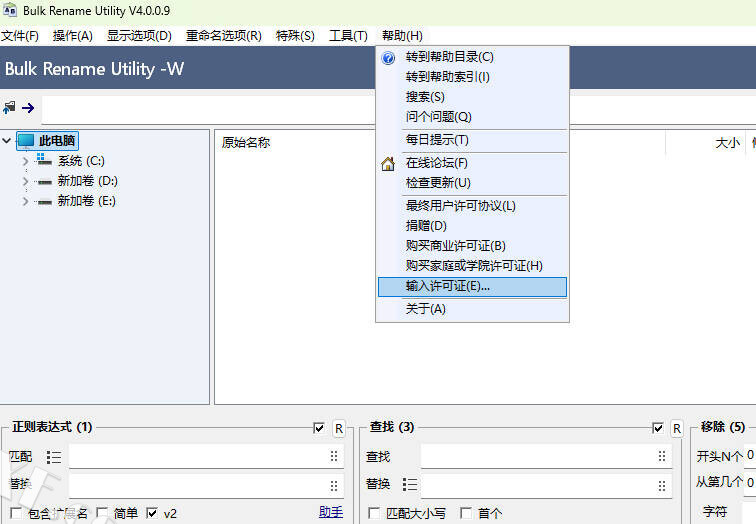Enable the 包含扩展名 checkbox

coord(16,513)
